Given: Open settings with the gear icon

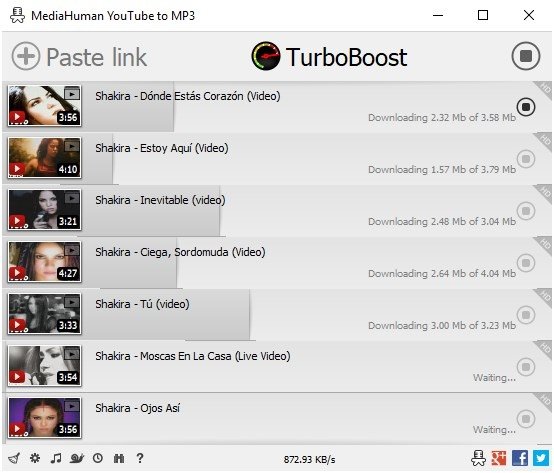Looking at the screenshot, I should (x=35, y=458).
